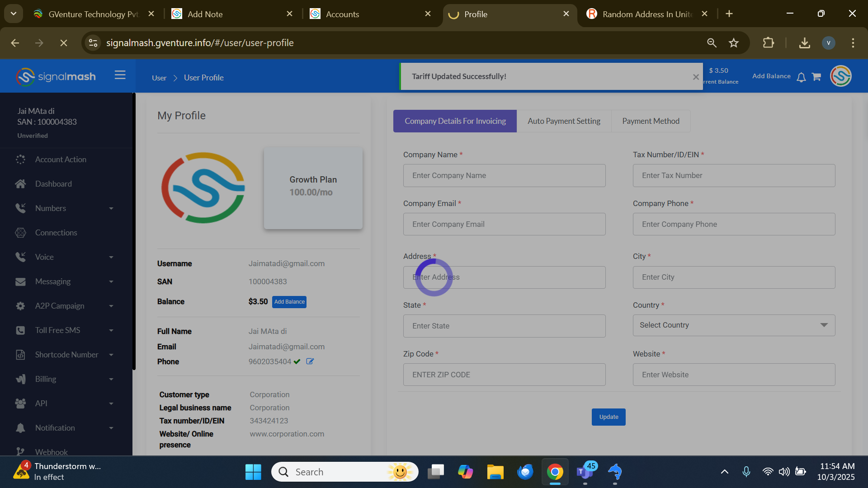Open the notification bell icon

click(x=801, y=77)
